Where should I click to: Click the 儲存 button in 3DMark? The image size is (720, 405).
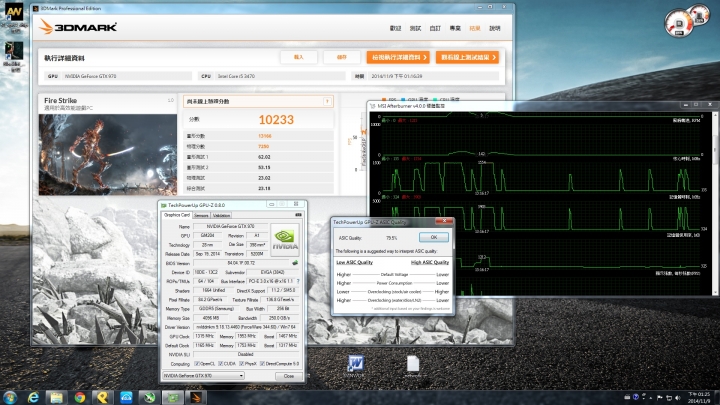point(342,57)
